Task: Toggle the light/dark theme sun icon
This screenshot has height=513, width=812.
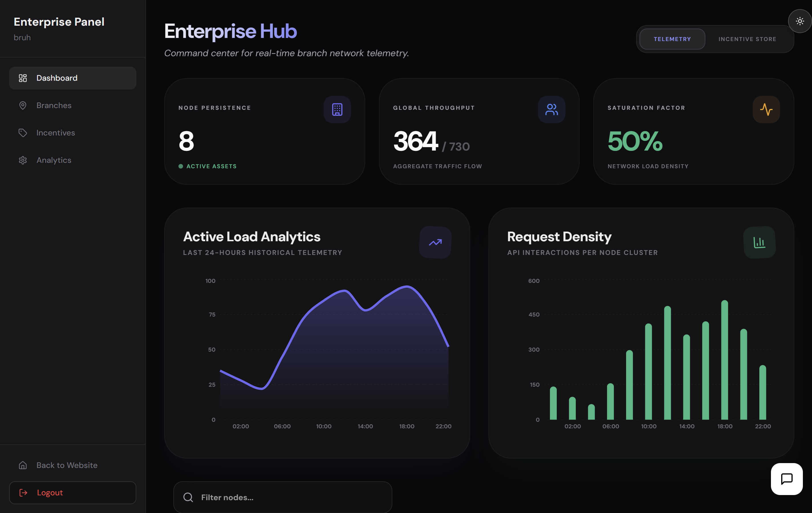Action: [799, 21]
